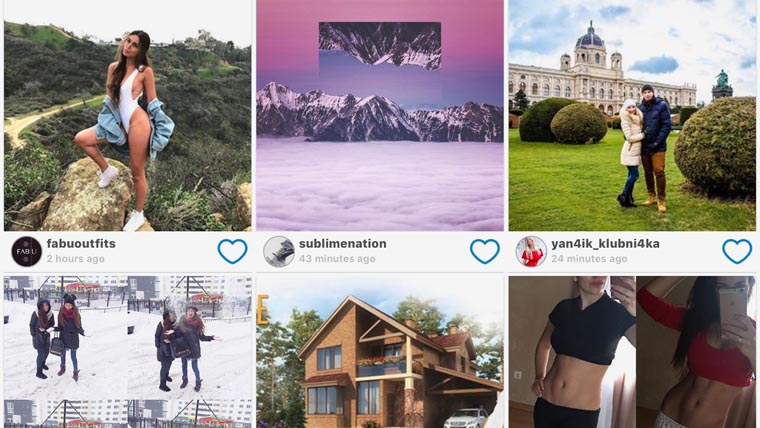Image resolution: width=760 pixels, height=428 pixels.
Task: Visit the fabuoutfits username link
Action: pyautogui.click(x=81, y=243)
